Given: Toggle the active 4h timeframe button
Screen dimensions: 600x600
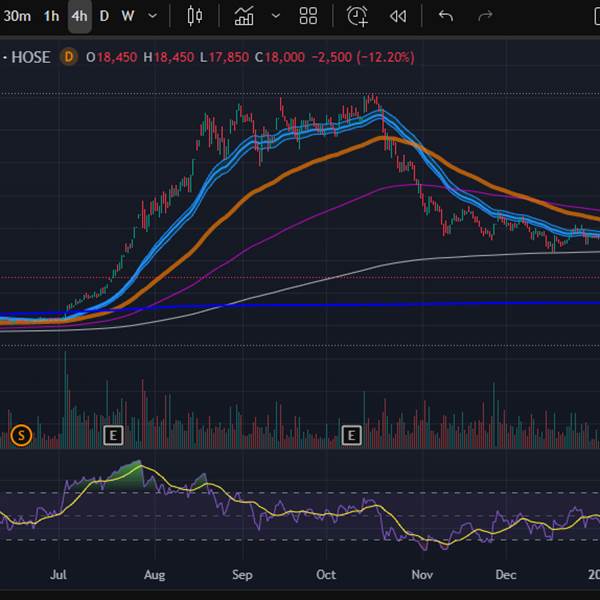Looking at the screenshot, I should (x=79, y=16).
